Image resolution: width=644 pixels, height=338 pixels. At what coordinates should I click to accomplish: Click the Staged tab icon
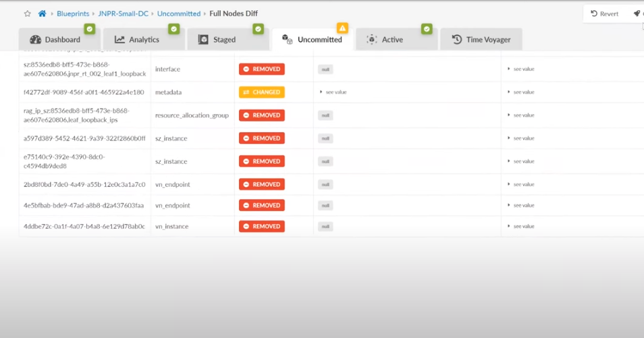203,39
